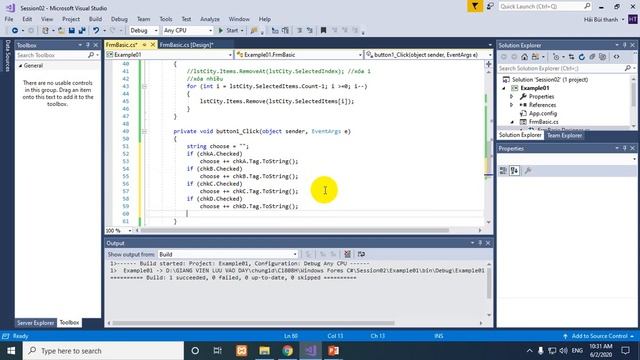Viewport: 640px width, 360px height.
Task: Open the Example01 project navigation dropdown
Action: (x=169, y=55)
